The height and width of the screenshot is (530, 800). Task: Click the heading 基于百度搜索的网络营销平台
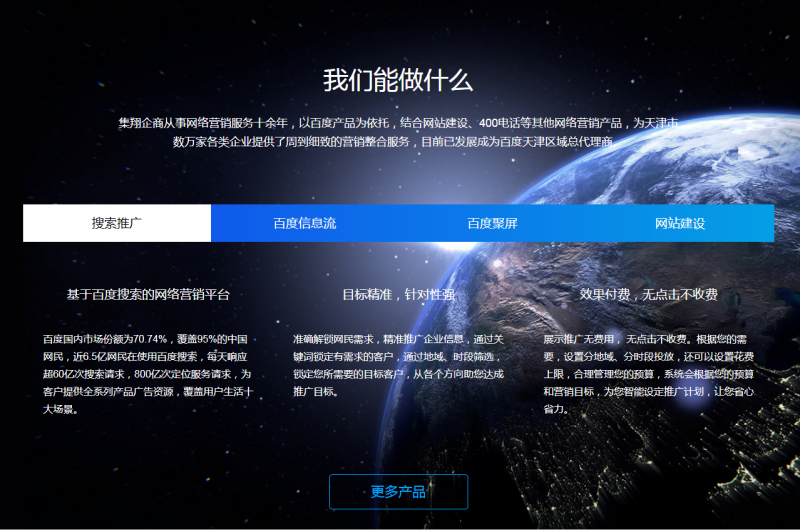coord(148,294)
